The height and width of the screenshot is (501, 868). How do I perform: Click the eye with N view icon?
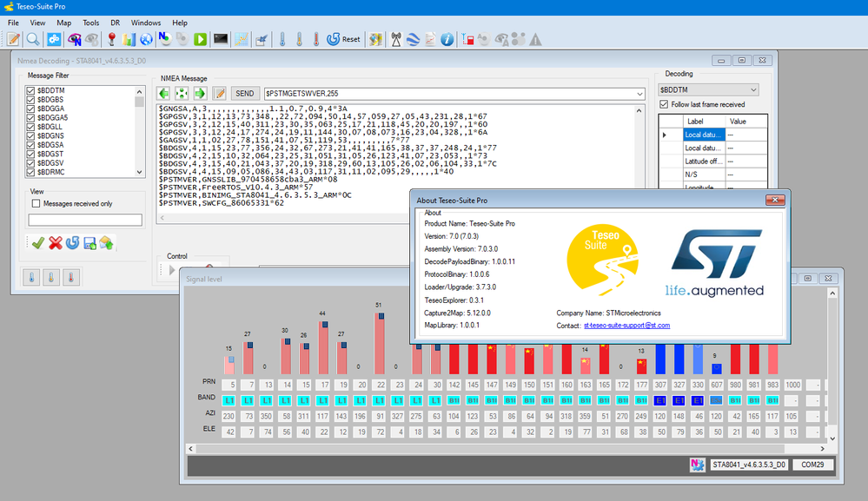point(74,39)
